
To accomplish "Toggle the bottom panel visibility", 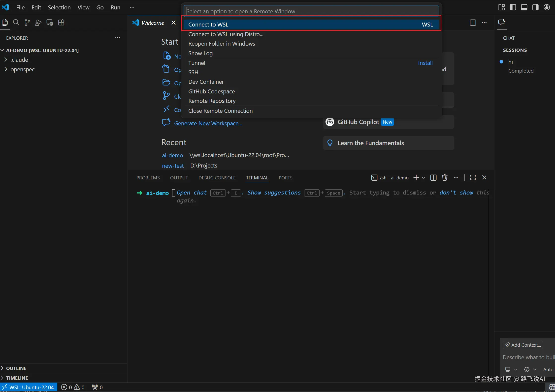I will [524, 7].
